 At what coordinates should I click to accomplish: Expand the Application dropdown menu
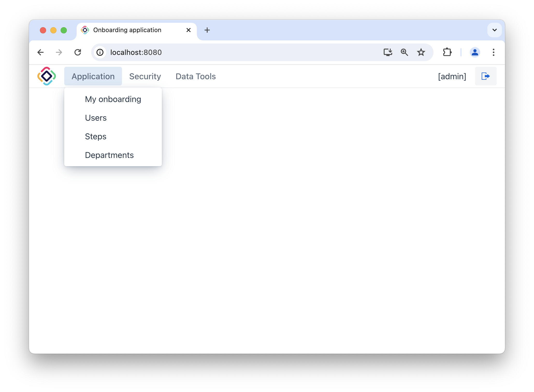(93, 76)
